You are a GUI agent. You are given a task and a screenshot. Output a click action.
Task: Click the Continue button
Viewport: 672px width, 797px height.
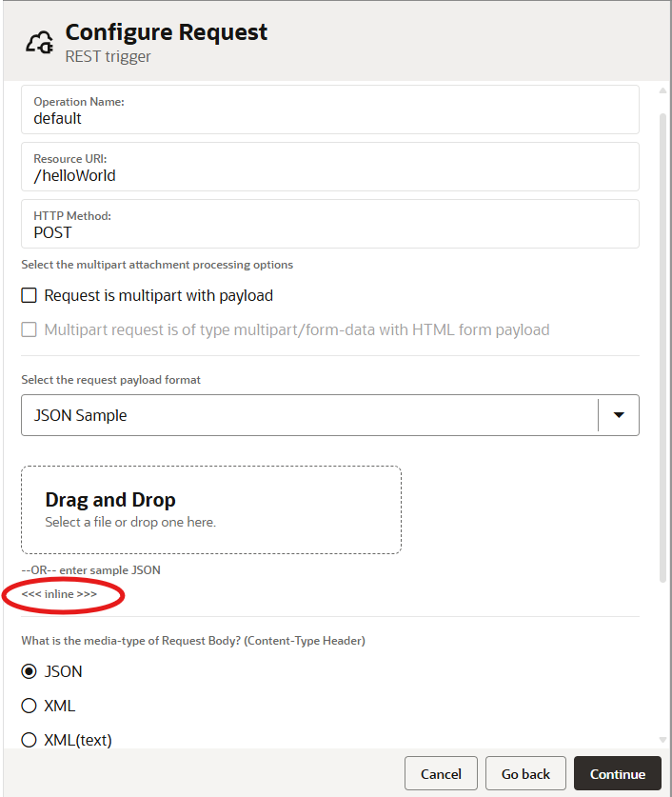click(617, 772)
